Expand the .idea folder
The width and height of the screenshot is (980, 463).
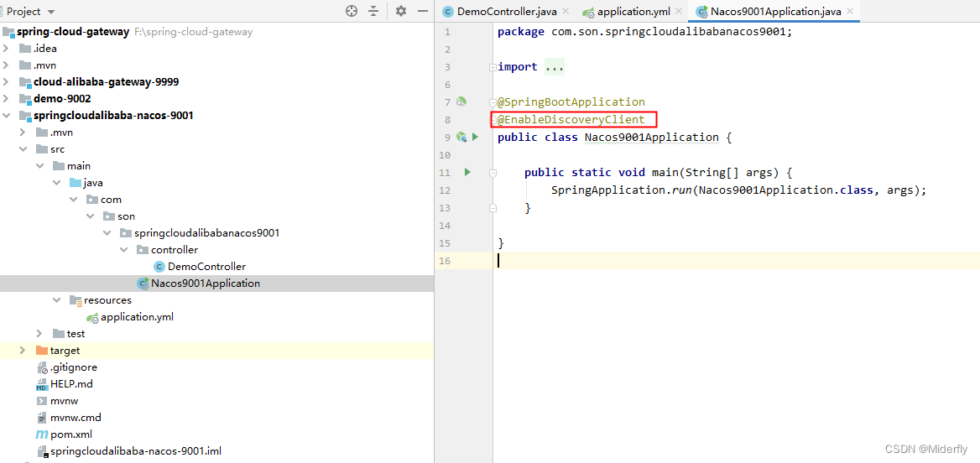tap(7, 49)
